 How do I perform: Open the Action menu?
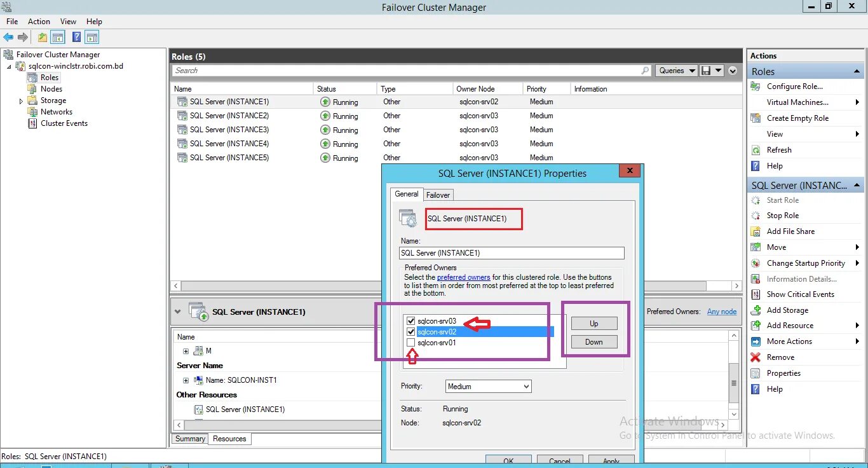[x=39, y=22]
